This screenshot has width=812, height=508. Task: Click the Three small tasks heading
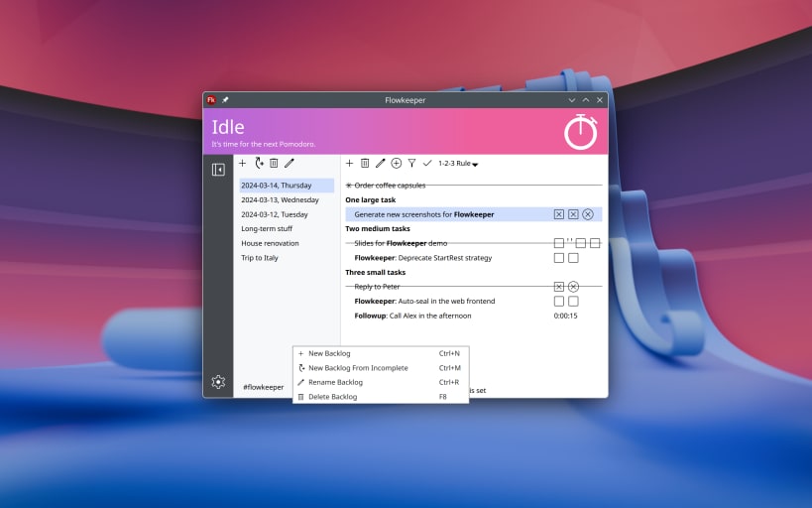tap(376, 272)
